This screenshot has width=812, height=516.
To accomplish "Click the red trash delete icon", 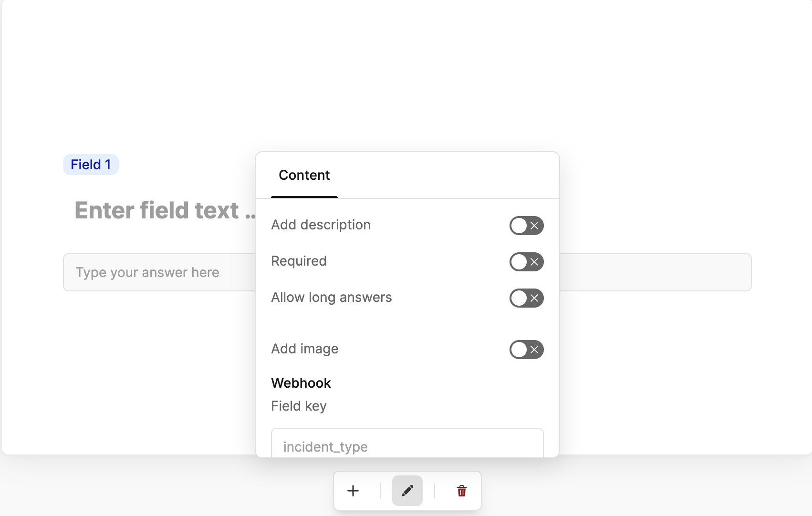I will click(x=462, y=491).
